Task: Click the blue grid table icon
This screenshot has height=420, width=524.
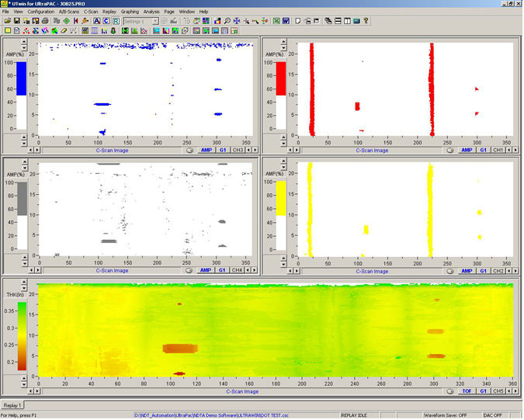Action: 95,31
